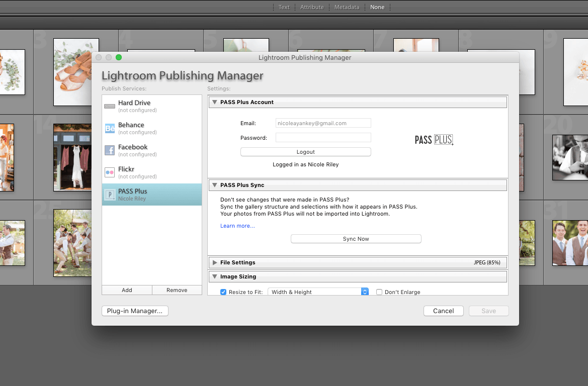Select the Hard Drive service icon
Screen dimensions: 588x386
coord(110,107)
